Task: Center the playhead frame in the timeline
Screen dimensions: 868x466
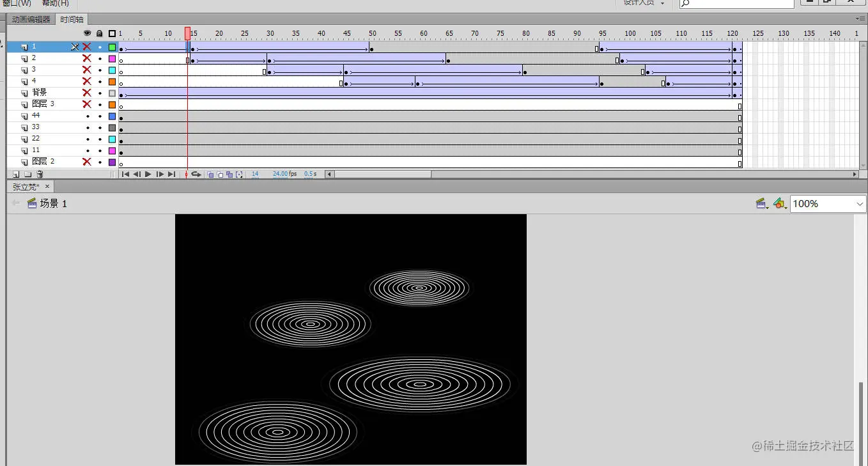Action: click(x=186, y=174)
